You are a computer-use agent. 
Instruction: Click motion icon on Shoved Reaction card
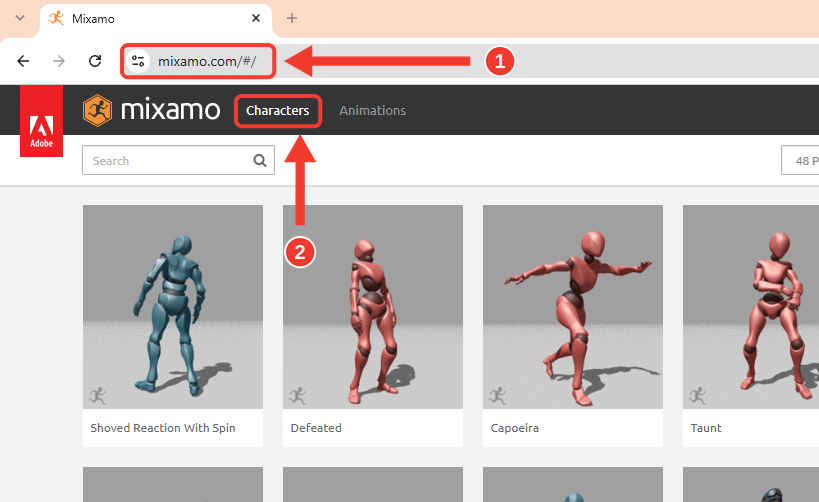(98, 396)
